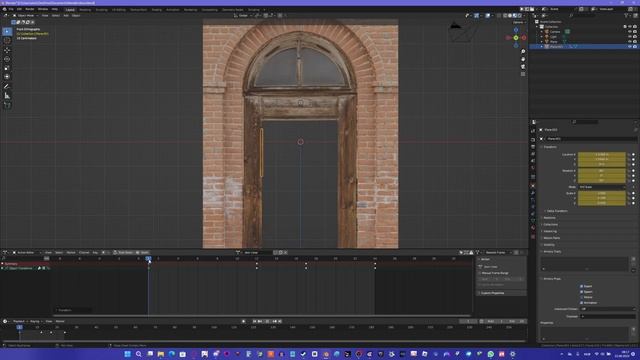Open the Nearest Frame snapping dropdown

[497, 253]
